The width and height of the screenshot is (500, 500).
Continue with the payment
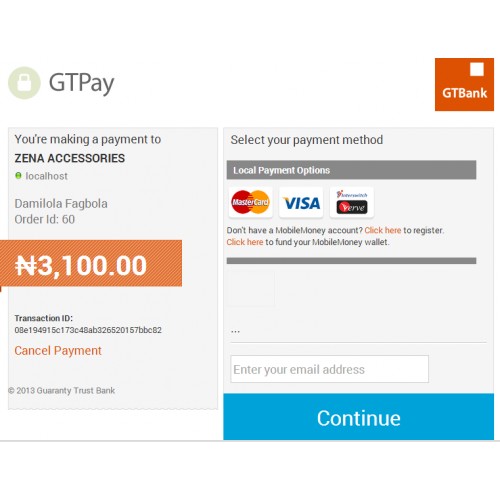(x=359, y=417)
